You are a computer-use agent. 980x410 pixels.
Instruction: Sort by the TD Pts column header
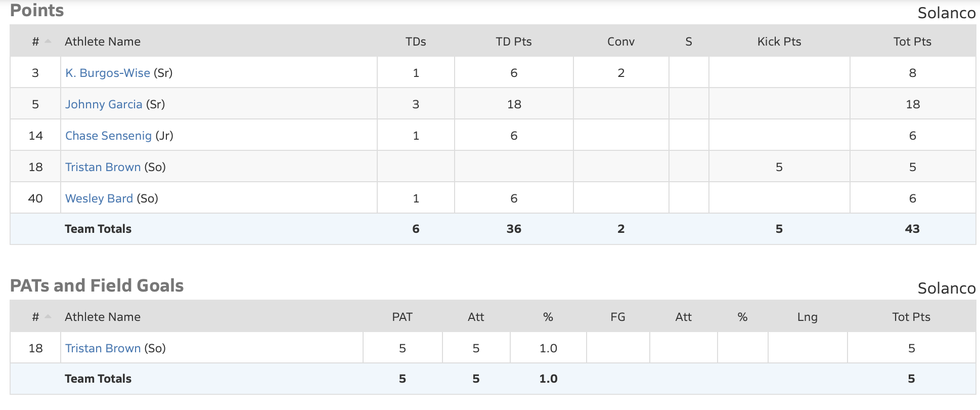pyautogui.click(x=513, y=42)
